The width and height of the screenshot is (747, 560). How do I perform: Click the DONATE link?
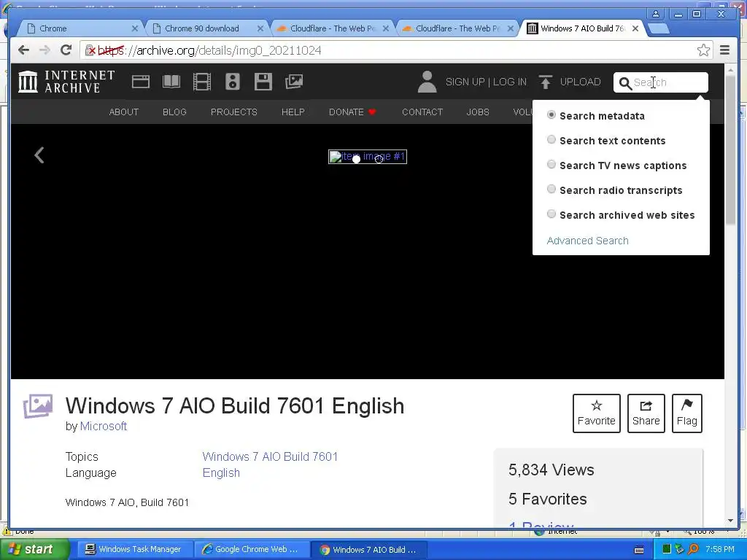click(346, 112)
